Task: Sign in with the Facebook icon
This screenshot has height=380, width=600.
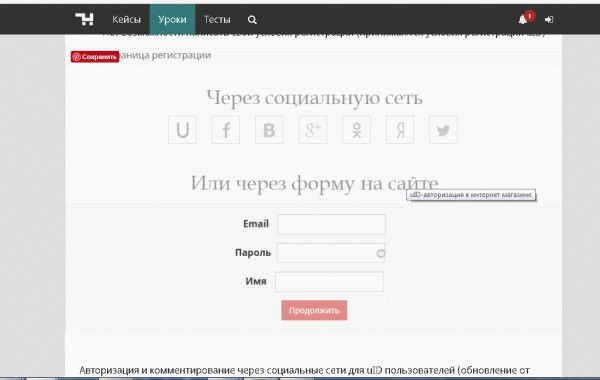Action: pyautogui.click(x=226, y=130)
